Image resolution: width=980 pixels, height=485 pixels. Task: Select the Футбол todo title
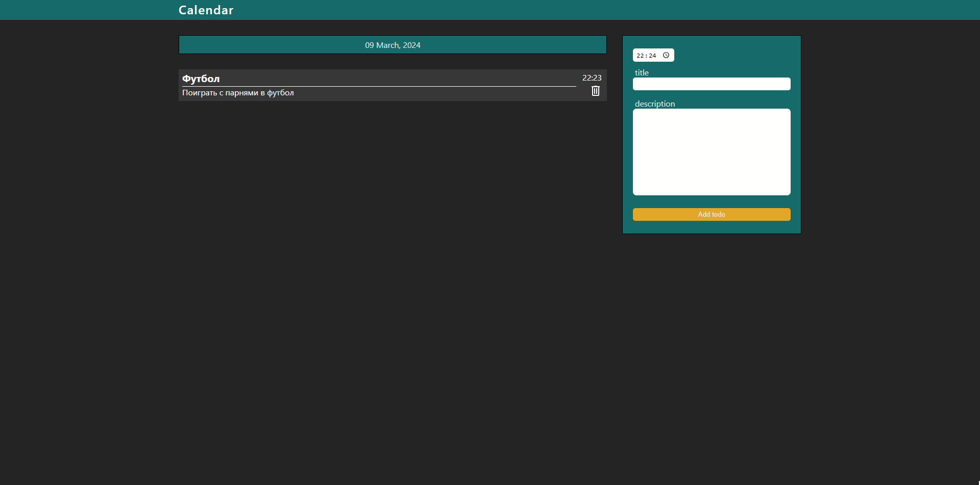pyautogui.click(x=201, y=79)
